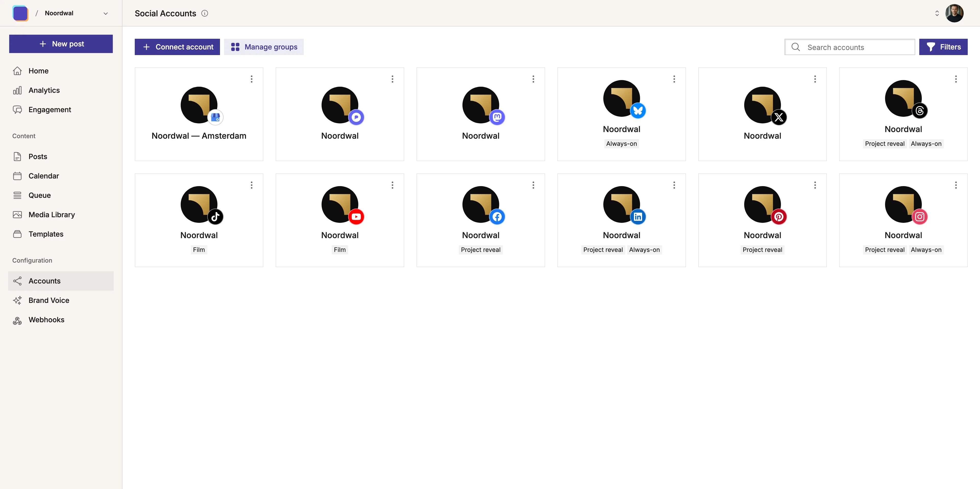The image size is (980, 489).
Task: Go to Home in sidebar
Action: tap(61, 71)
